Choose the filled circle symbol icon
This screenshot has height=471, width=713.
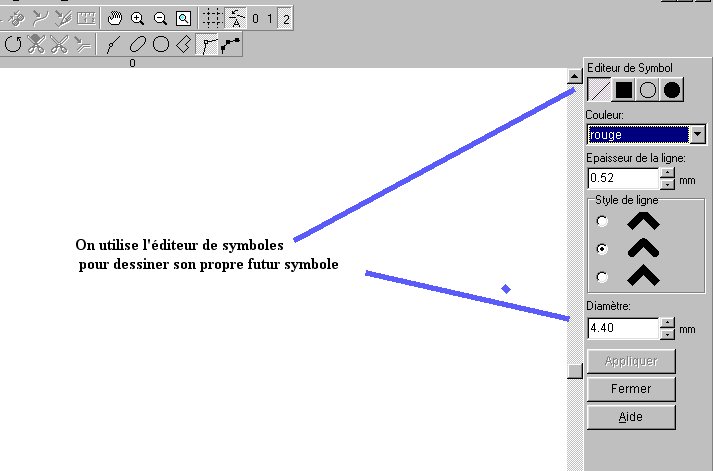(x=672, y=90)
